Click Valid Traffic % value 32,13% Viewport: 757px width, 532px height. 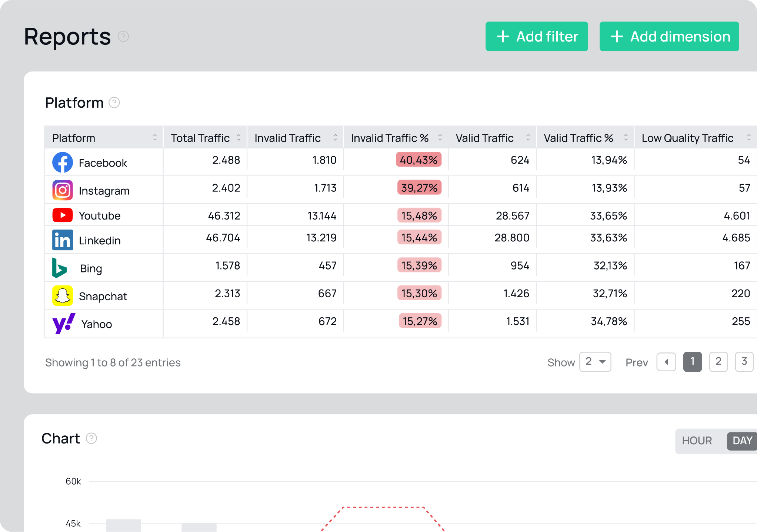610,265
